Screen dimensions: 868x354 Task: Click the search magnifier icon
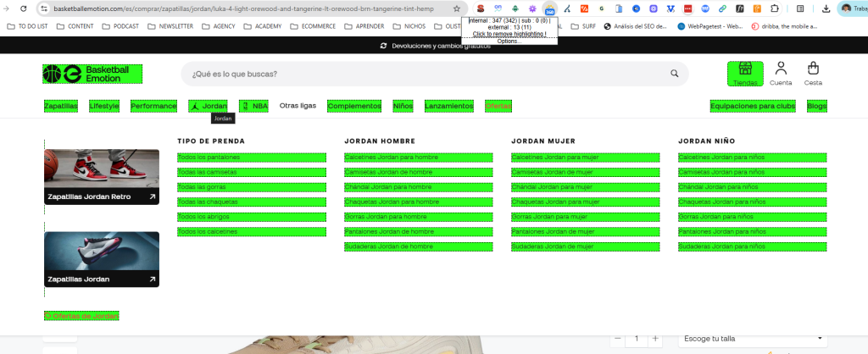pyautogui.click(x=675, y=74)
